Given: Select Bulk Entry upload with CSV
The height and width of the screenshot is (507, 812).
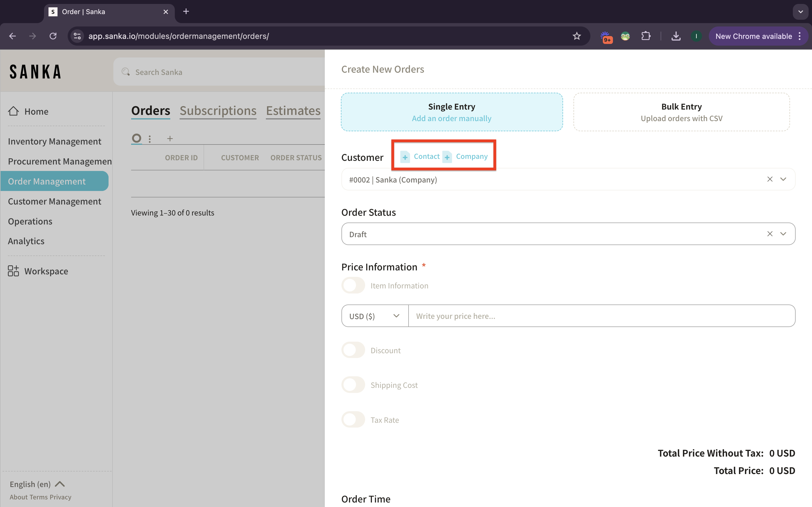Looking at the screenshot, I should pyautogui.click(x=681, y=112).
